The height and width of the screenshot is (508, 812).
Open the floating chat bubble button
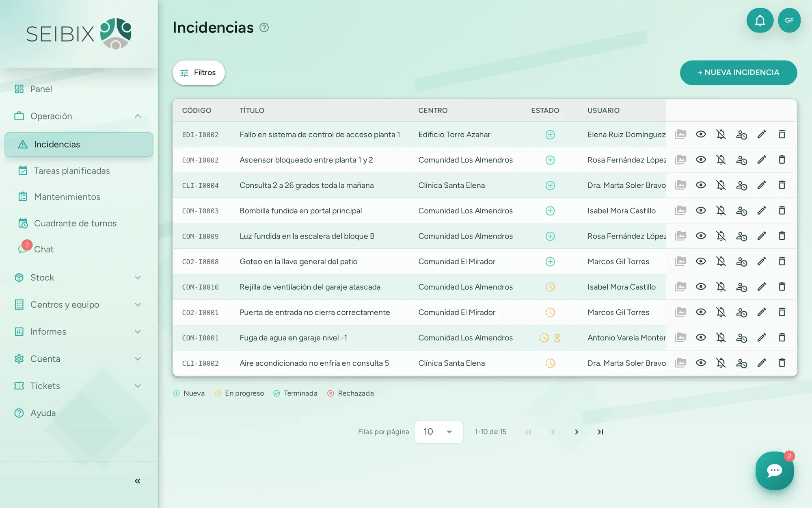(774, 471)
